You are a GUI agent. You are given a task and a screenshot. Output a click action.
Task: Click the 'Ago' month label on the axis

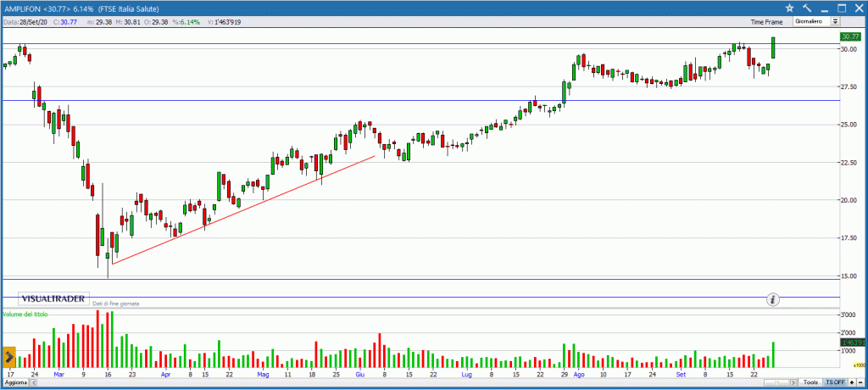(580, 375)
